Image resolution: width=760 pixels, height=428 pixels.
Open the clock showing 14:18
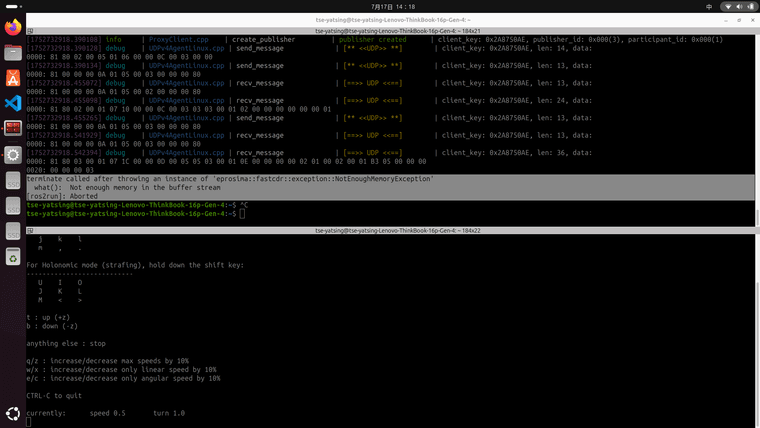point(393,7)
